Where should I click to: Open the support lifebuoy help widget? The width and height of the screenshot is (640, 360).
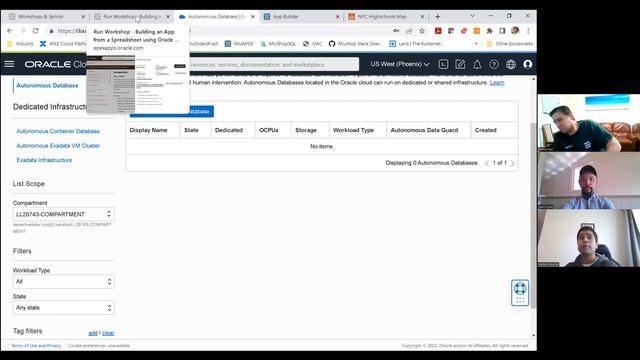pos(520,292)
